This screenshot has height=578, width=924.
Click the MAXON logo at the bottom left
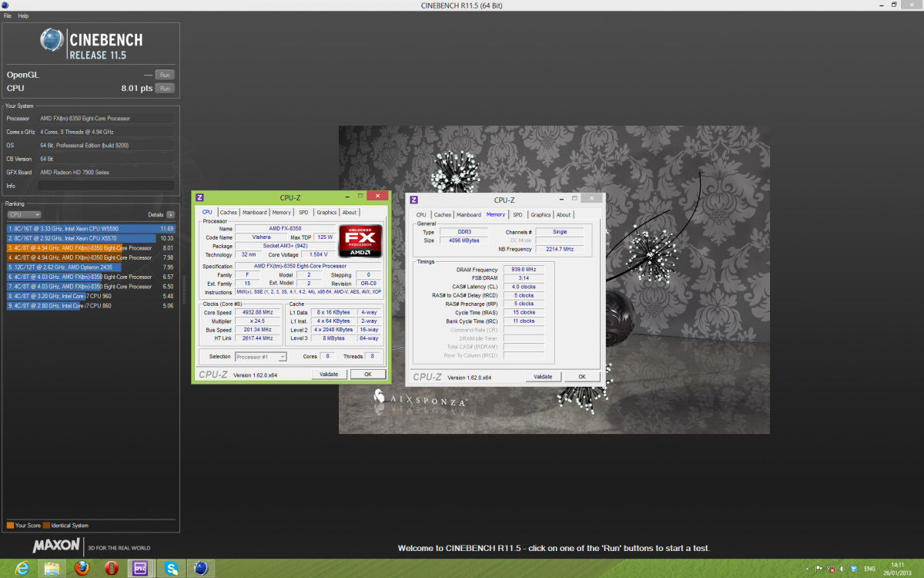pos(56,546)
